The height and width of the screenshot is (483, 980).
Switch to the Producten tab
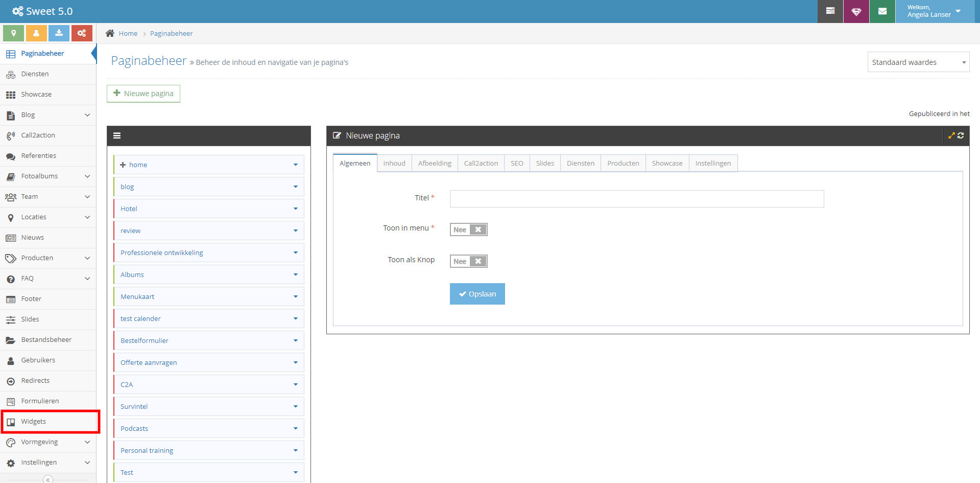(x=623, y=164)
